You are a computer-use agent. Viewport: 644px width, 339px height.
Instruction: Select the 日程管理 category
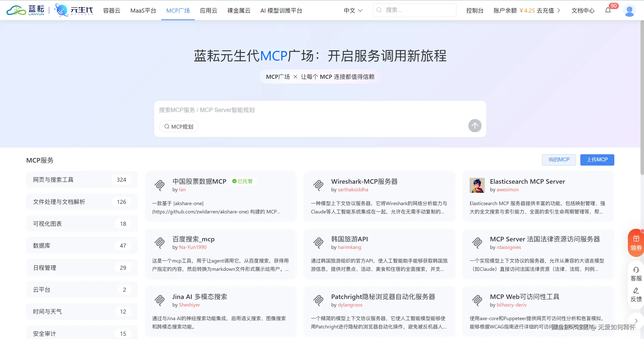point(82,268)
